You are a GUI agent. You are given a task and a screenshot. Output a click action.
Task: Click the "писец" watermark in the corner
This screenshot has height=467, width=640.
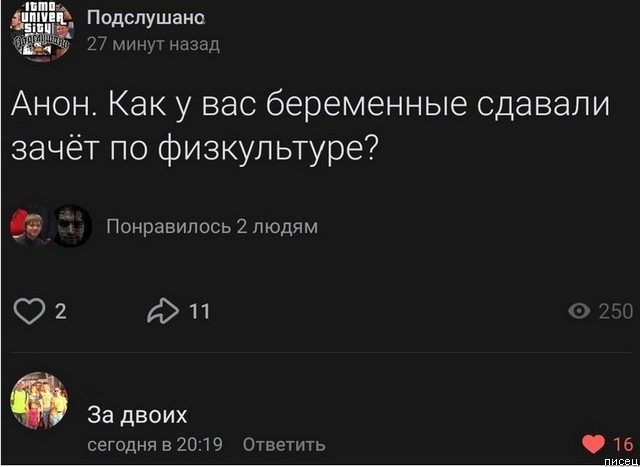[620, 460]
